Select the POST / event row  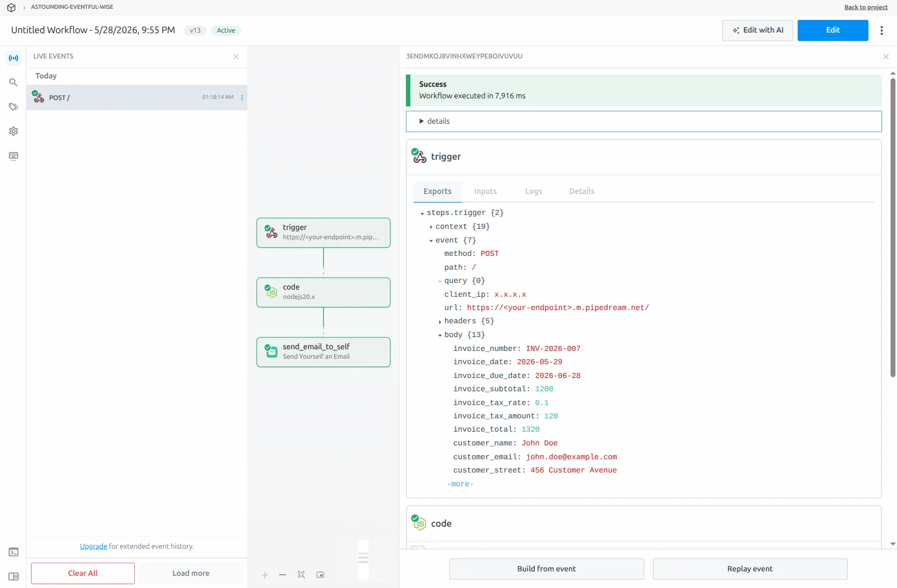(137, 97)
